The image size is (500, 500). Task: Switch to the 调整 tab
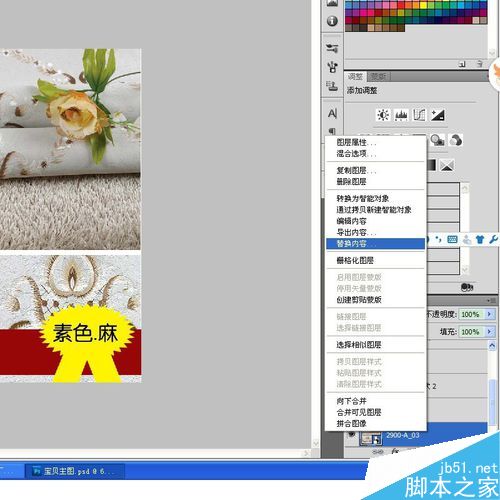tap(355, 77)
